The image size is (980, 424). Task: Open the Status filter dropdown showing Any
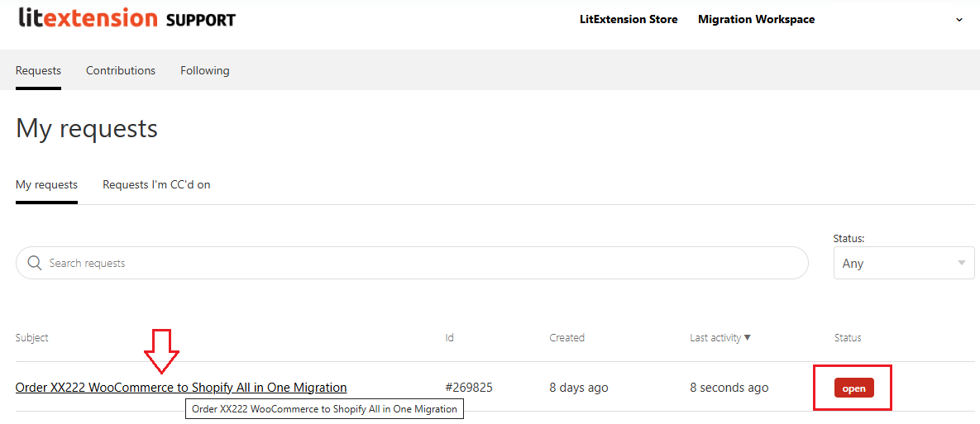point(903,263)
